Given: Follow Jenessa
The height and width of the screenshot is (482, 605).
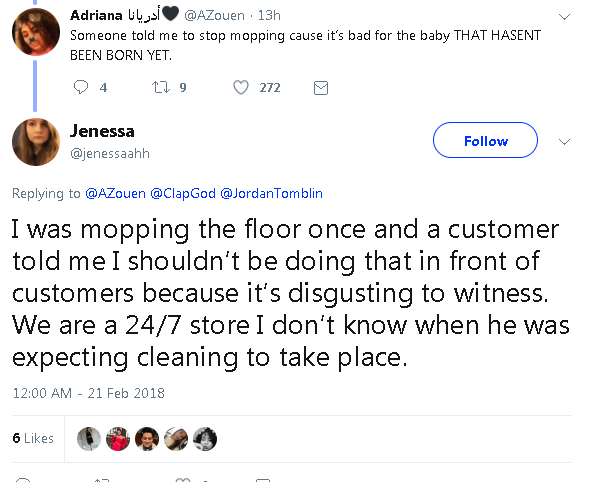Looking at the screenshot, I should (x=485, y=141).
